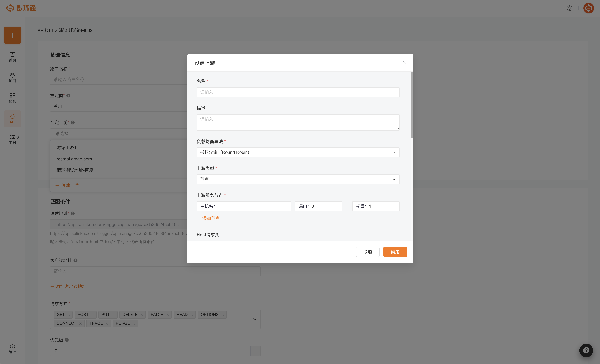This screenshot has height=364, width=600.
Task: Focus the 客户端地址 input field
Action: pos(155,271)
